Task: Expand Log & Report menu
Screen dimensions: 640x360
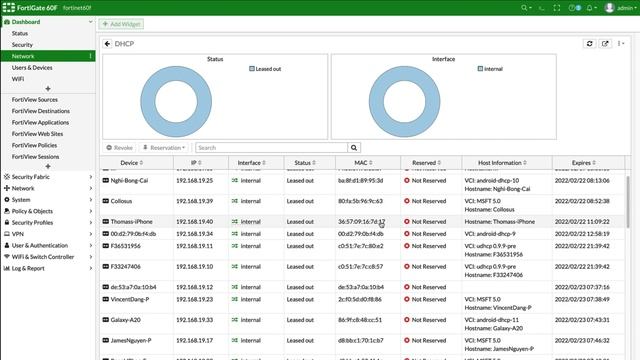Action: 48,268
